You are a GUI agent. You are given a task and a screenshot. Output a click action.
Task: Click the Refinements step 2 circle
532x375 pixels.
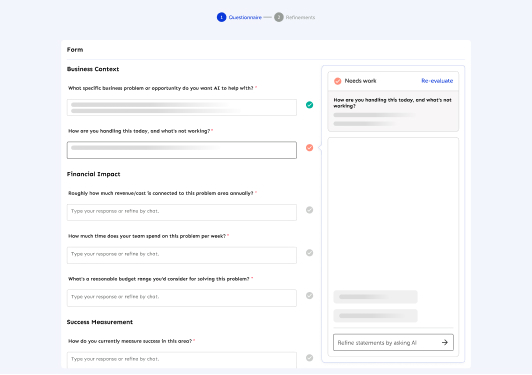pyautogui.click(x=279, y=17)
